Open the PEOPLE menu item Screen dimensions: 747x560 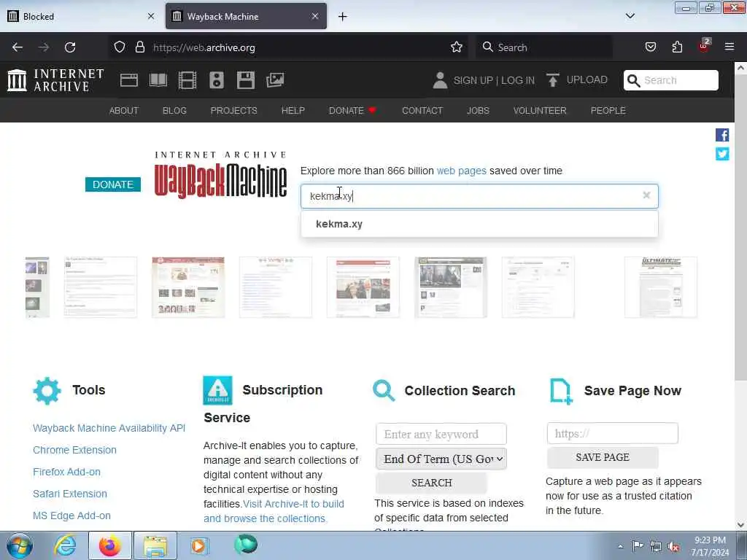coord(608,111)
